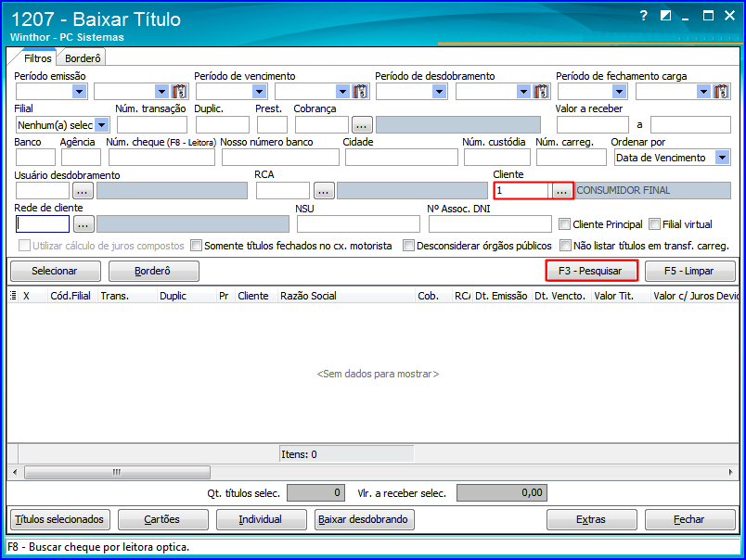The image size is (746, 560).
Task: Click F5 - Limpar button
Action: pos(689,271)
